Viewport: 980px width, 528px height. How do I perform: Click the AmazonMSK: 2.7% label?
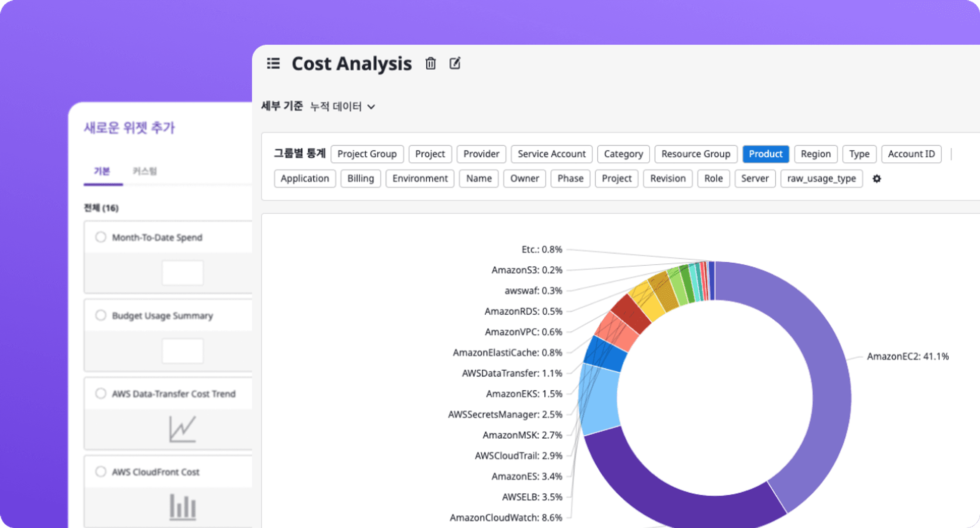[522, 435]
